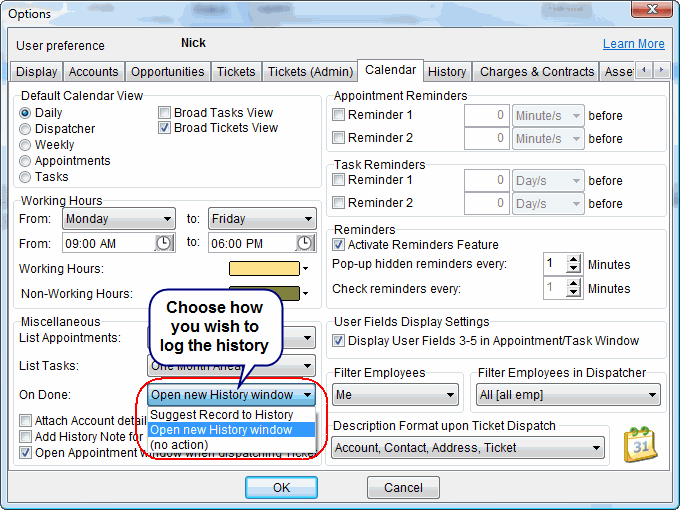Select (no action) from On Done list

point(179,445)
